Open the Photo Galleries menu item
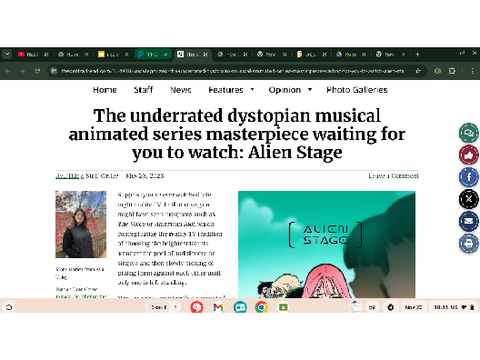This screenshot has width=480, height=360. pos(357,90)
